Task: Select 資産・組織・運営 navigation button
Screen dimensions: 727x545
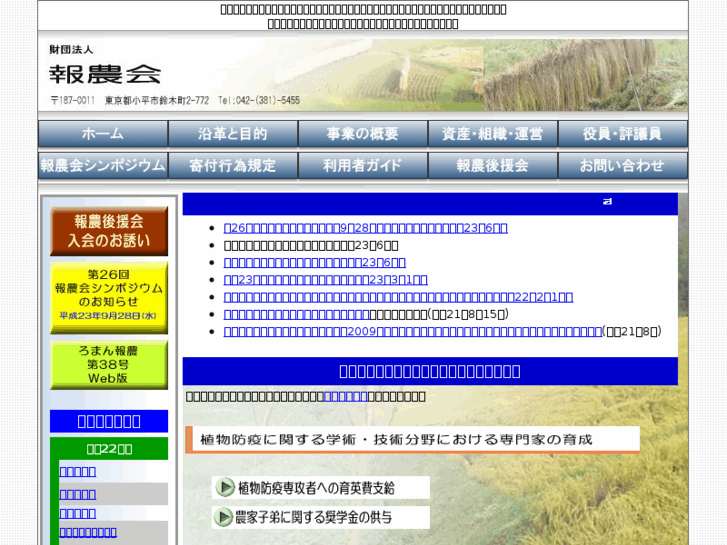Action: coord(492,134)
